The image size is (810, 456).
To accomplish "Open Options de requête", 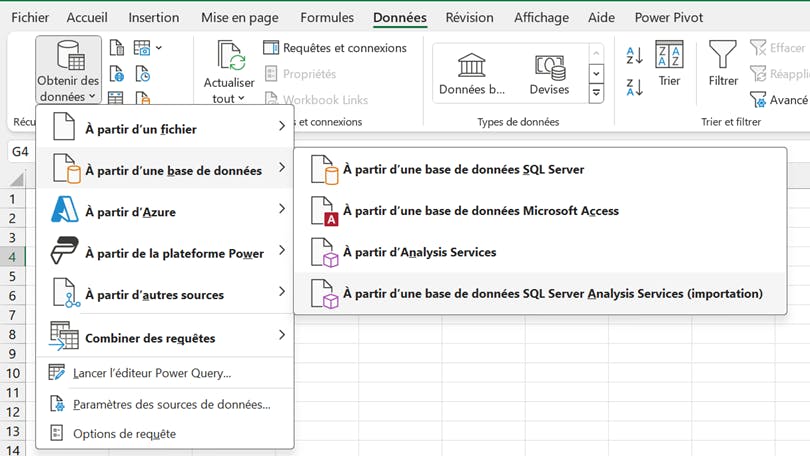I will 165,434.
